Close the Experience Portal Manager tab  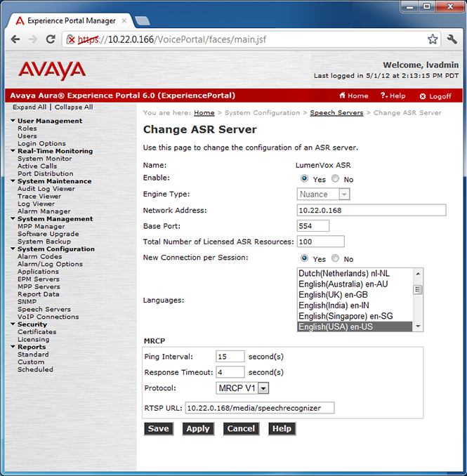(x=124, y=20)
